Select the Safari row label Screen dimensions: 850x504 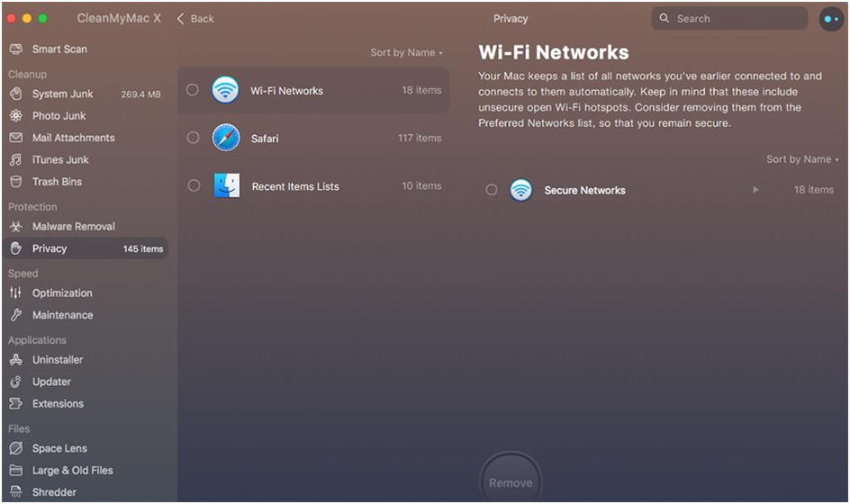265,139
